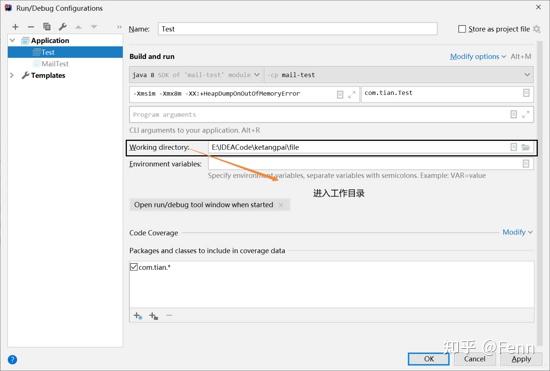This screenshot has height=371, width=550.
Task: Remove the Open run/debug tool window tag
Action: coord(281,205)
